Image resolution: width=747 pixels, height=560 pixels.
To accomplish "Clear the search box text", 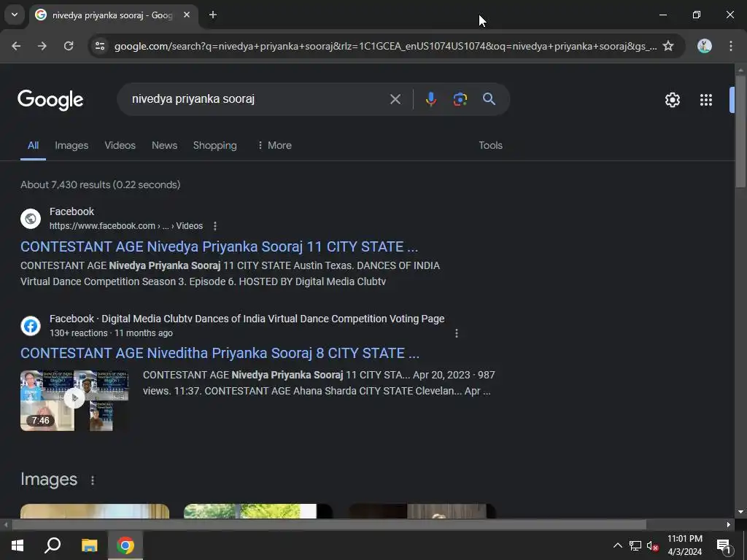I will (x=395, y=99).
